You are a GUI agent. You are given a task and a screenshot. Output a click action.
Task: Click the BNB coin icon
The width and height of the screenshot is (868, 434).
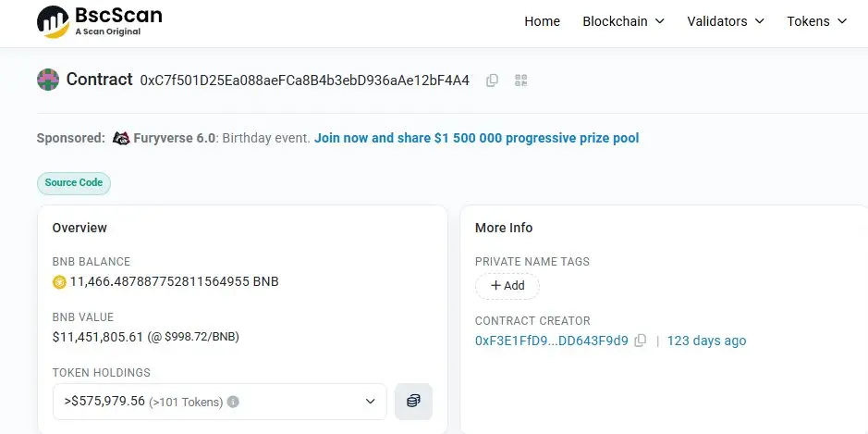pyautogui.click(x=60, y=281)
